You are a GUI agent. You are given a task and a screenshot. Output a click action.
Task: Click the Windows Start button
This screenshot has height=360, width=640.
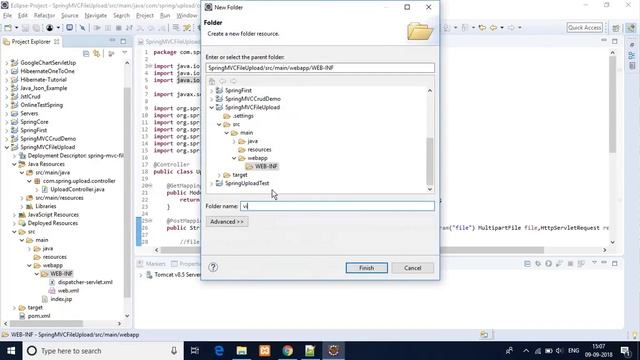point(11,351)
